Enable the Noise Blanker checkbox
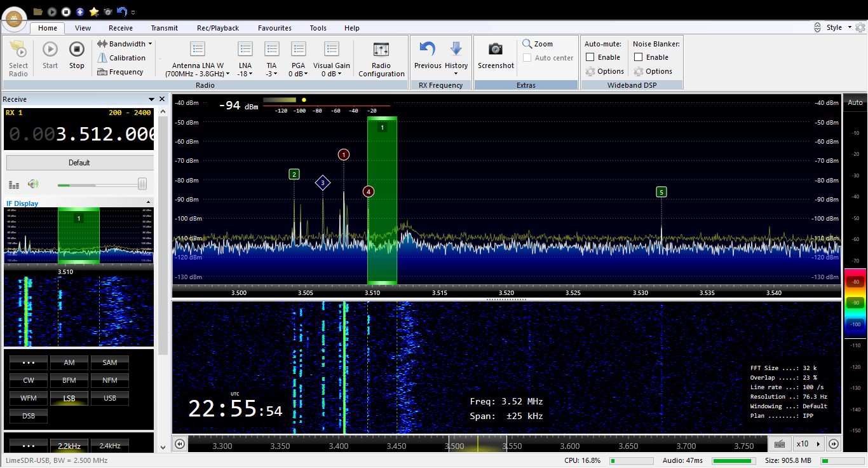This screenshot has height=468, width=868. [639, 57]
